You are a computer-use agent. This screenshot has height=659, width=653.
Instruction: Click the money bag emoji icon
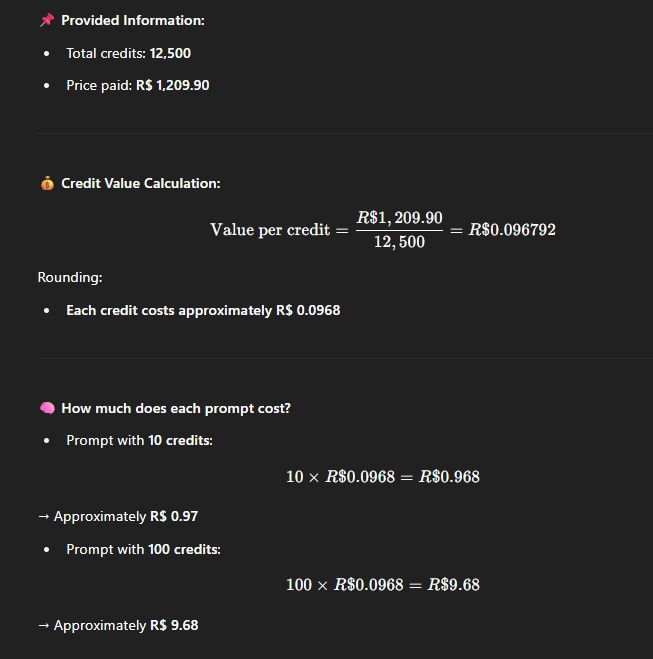pyautogui.click(x=47, y=183)
